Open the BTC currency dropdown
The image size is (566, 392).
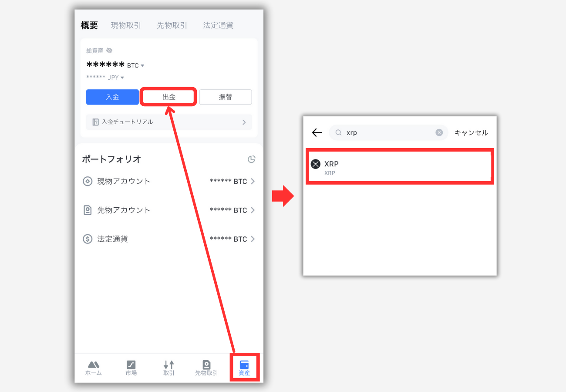(x=143, y=65)
